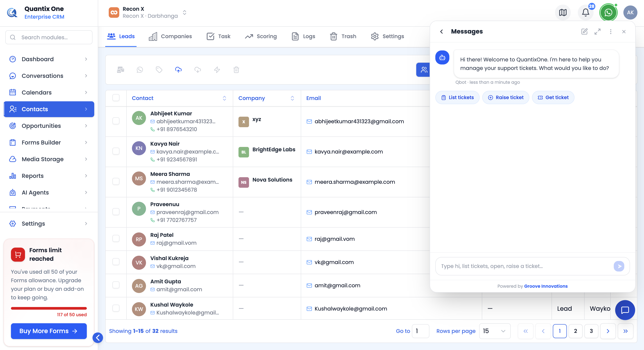Click the lightning bolt action icon

click(217, 70)
